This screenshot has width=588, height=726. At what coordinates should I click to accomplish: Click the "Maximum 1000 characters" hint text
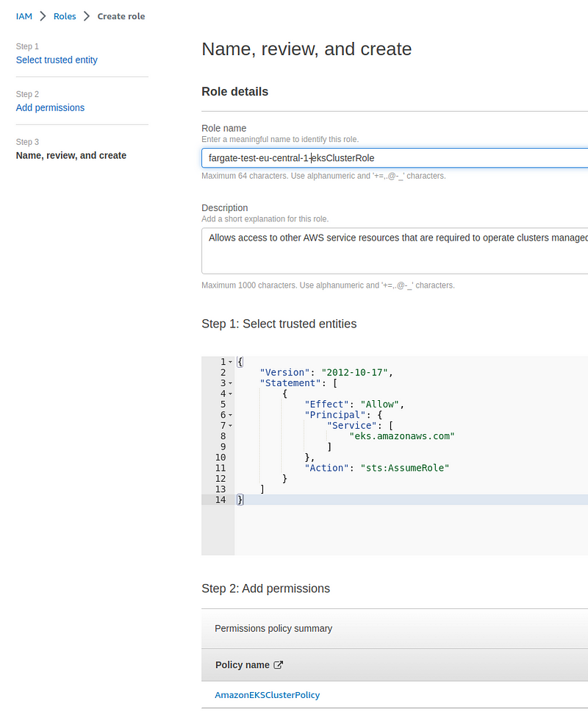click(x=328, y=285)
